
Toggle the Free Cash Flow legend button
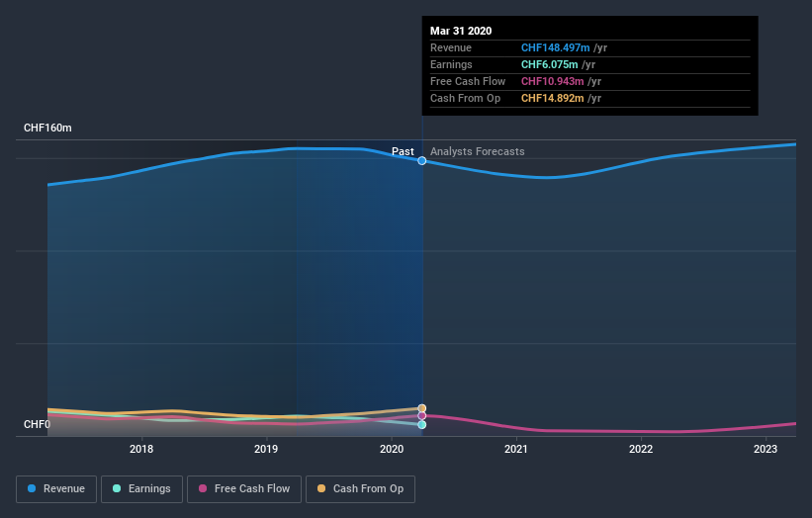click(x=244, y=489)
